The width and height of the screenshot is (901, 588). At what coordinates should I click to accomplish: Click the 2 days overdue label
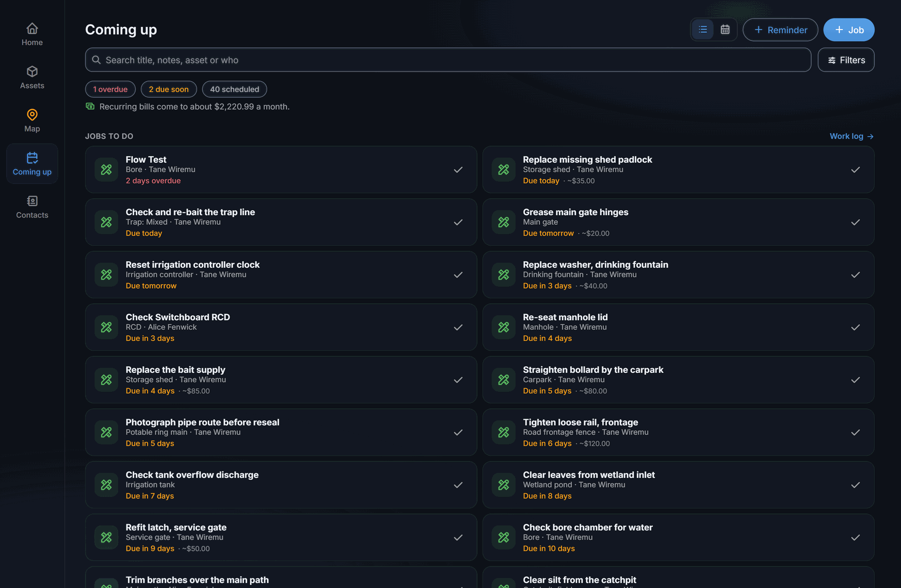pyautogui.click(x=153, y=181)
